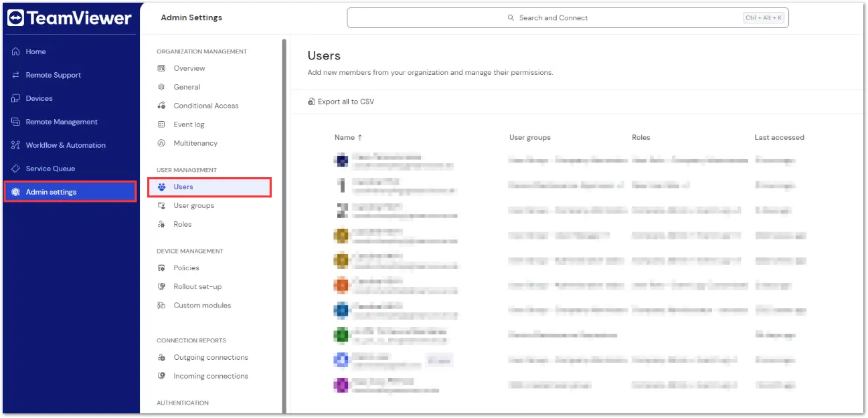This screenshot has width=868, height=418.
Task: Click the Multitenancy icon
Action: [x=161, y=143]
